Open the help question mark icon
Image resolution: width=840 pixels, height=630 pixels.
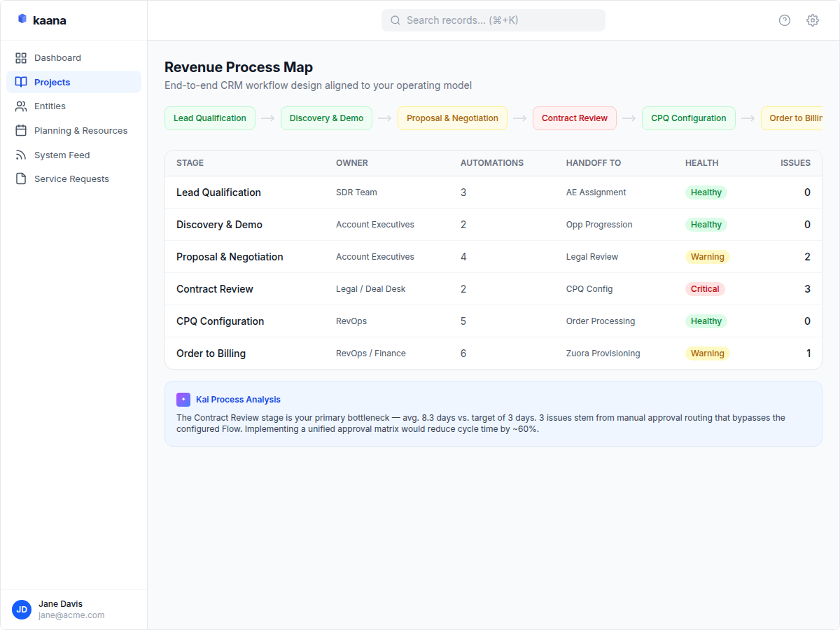pos(784,20)
